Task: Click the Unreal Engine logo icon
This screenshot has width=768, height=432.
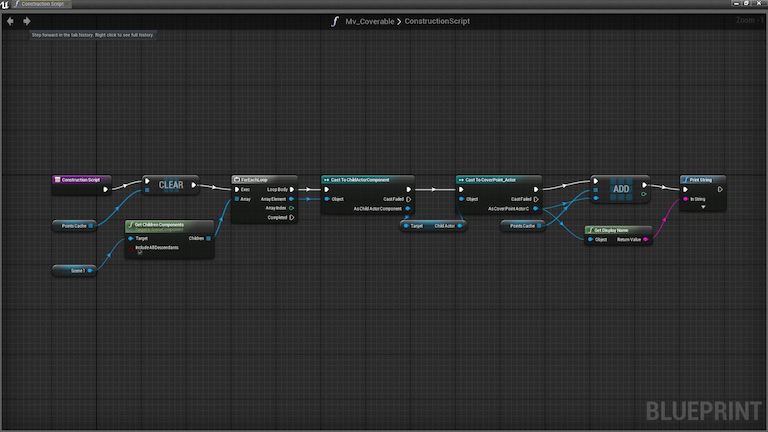Action: tap(5, 4)
